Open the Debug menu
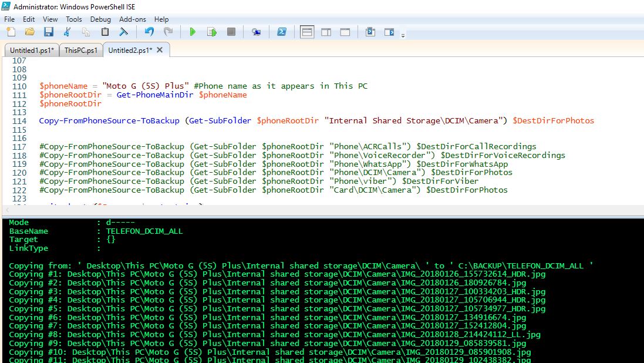Image resolution: width=644 pixels, height=363 pixels. 100,19
